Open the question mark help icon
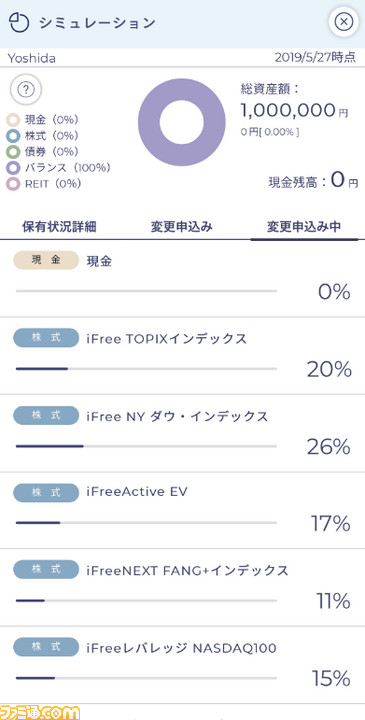 [x=26, y=90]
